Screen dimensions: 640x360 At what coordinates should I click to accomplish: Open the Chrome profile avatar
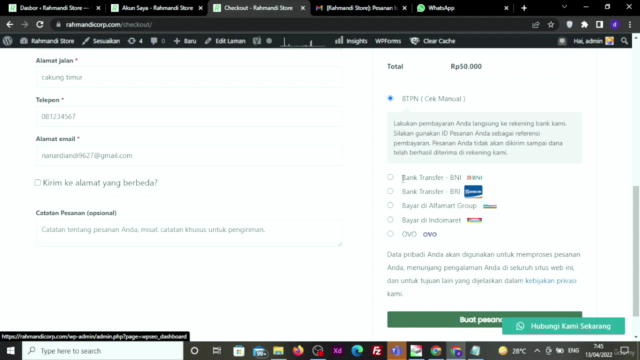coord(615,24)
